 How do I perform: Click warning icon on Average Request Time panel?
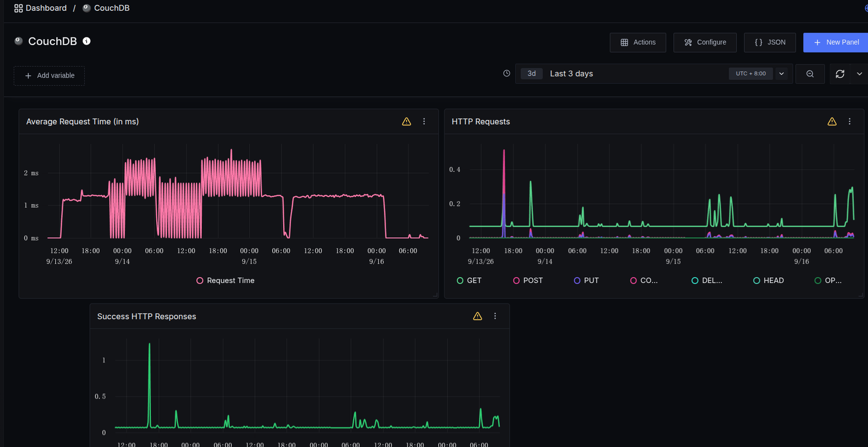[406, 122]
